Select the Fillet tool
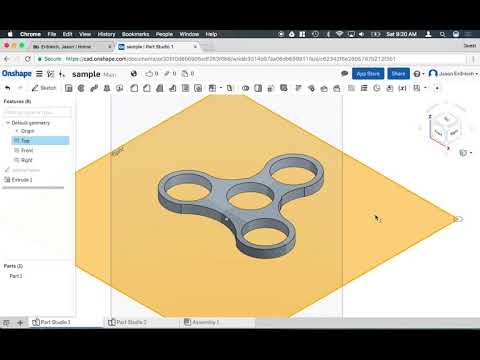 134,88
